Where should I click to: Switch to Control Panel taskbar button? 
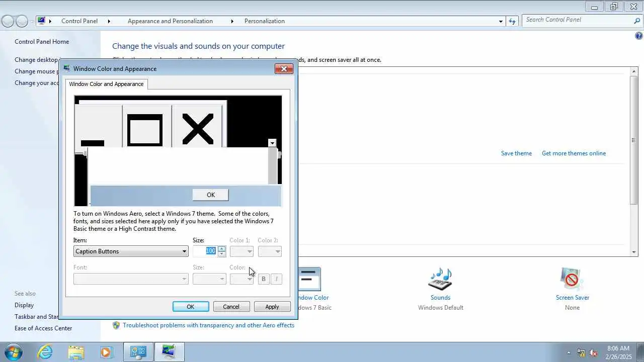click(x=138, y=352)
